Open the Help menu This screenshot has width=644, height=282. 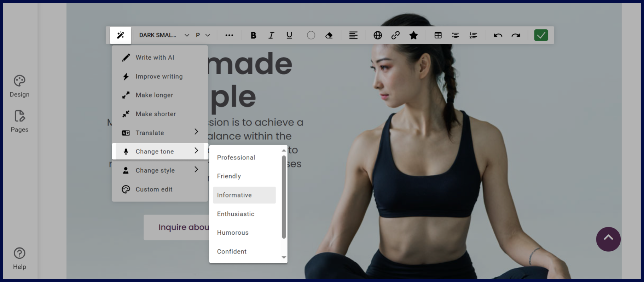[19, 258]
